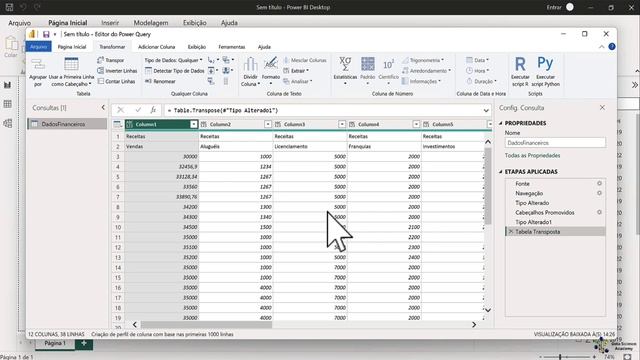Open the Padrão calculator tool

[x=367, y=71]
